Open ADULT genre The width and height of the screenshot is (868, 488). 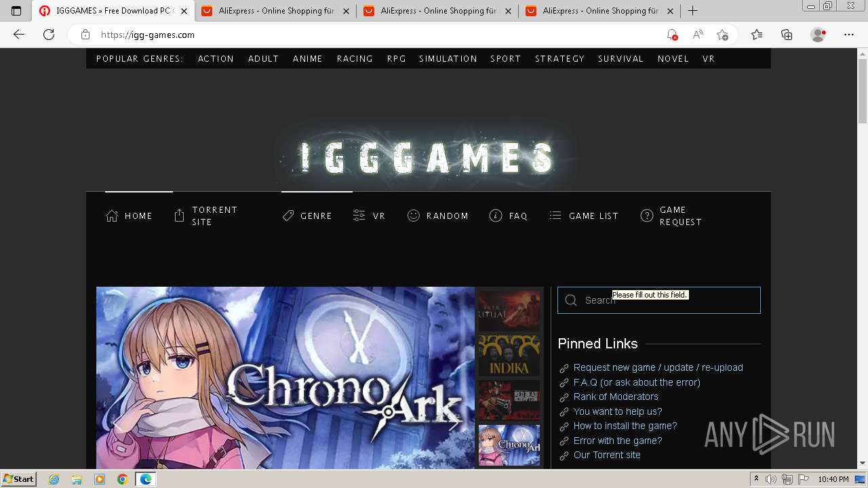tap(263, 59)
